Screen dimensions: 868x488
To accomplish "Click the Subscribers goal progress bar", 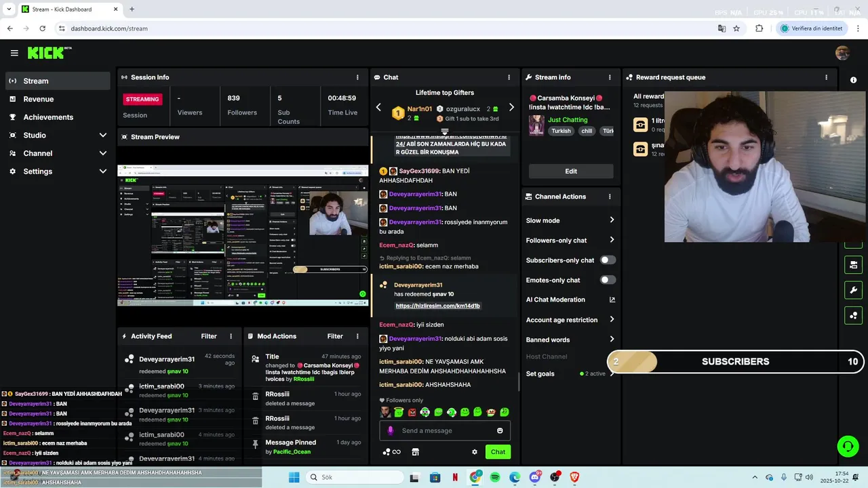I will (x=736, y=362).
